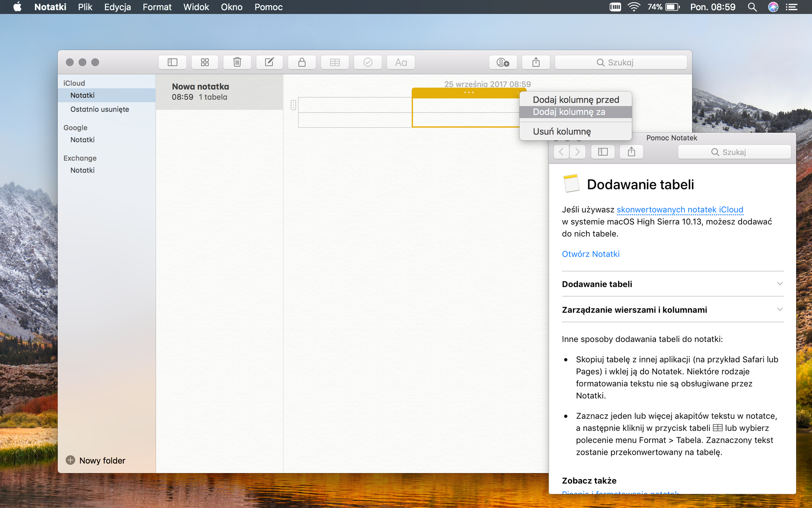Click the table row handle
This screenshot has width=812, height=508.
[x=293, y=105]
